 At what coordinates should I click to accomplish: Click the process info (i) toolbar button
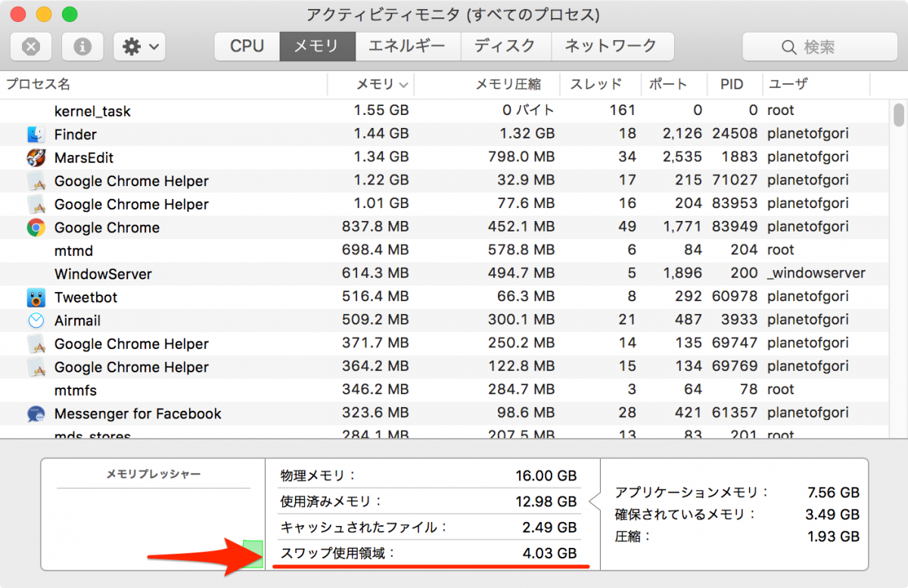pyautogui.click(x=82, y=47)
